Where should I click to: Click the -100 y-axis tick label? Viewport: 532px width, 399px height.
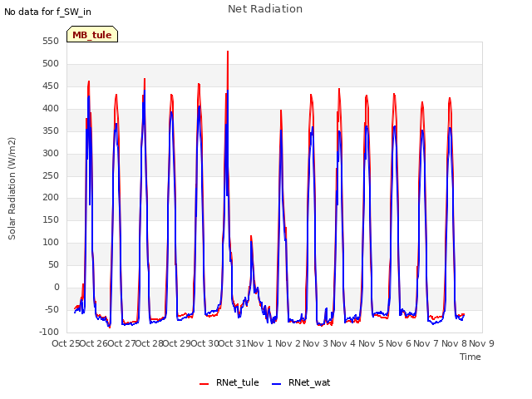(x=49, y=332)
